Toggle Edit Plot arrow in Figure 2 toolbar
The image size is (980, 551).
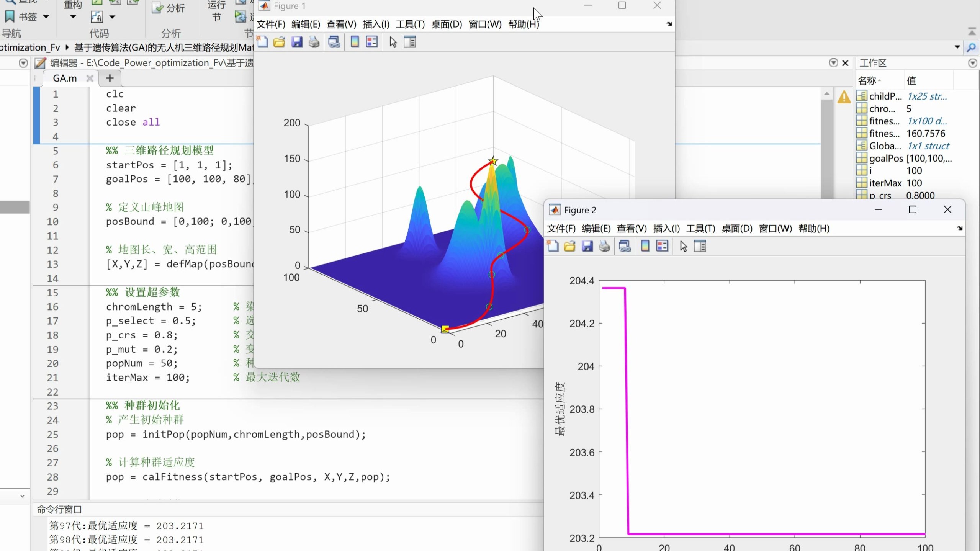point(683,246)
